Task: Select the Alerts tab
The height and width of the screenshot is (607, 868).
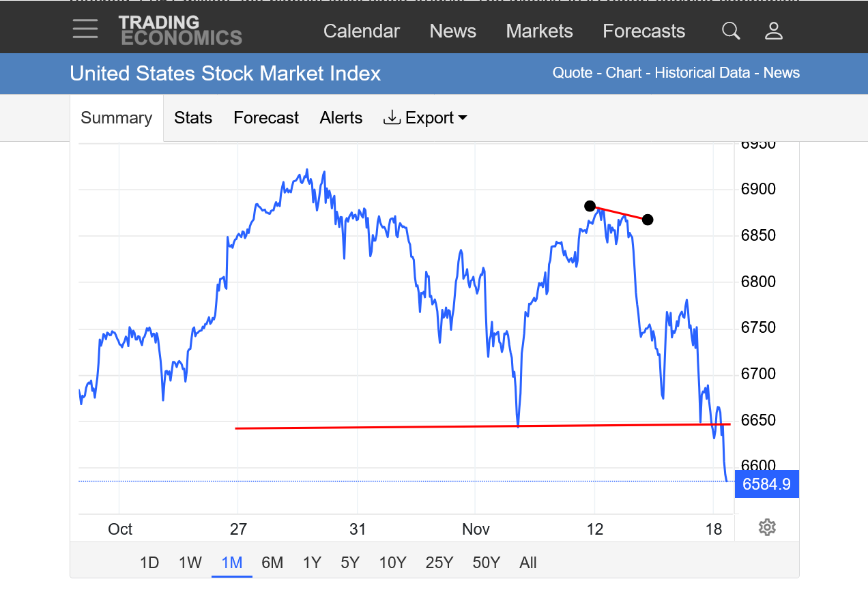Action: 341,118
